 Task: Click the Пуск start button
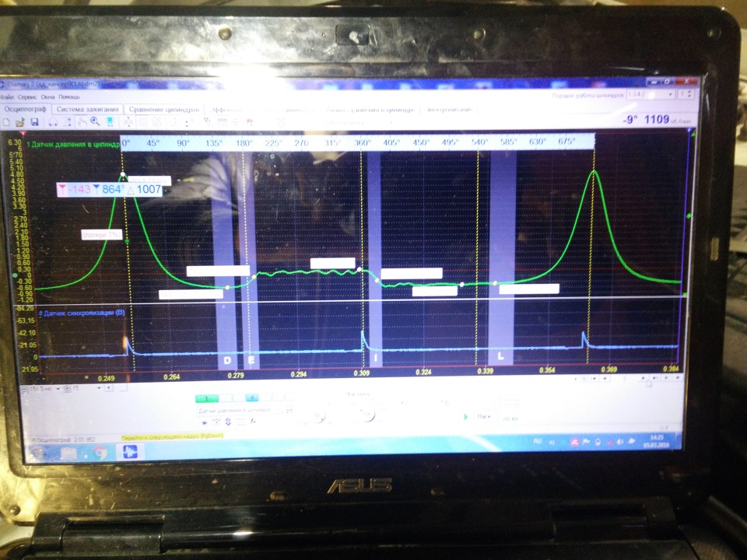[480, 417]
